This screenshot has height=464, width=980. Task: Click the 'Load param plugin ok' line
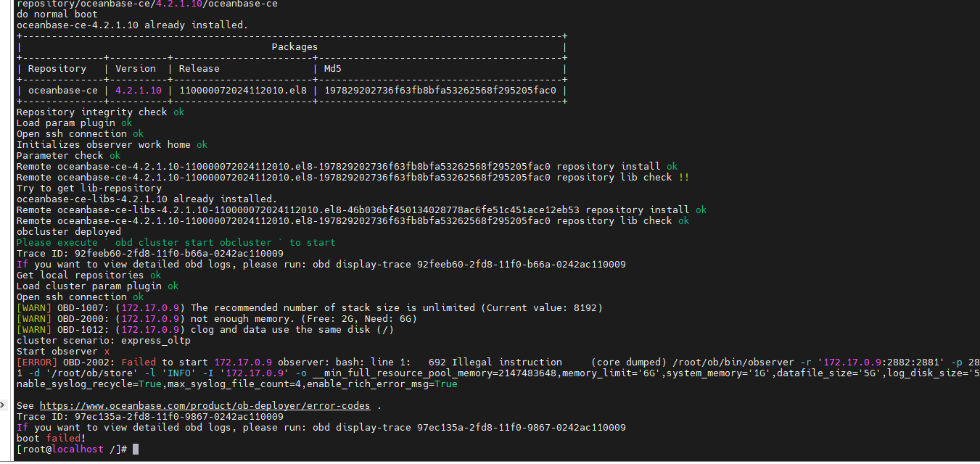tap(75, 123)
